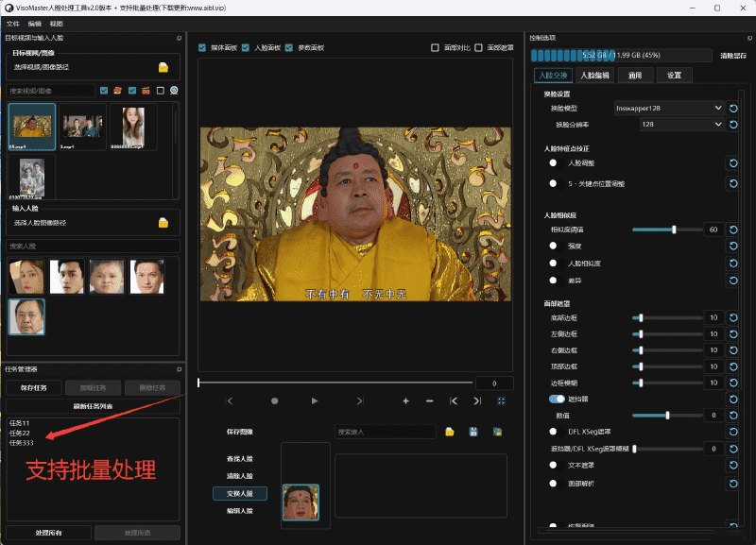
Task: Reset the similarity threshold 60 slider
Action: pos(733,230)
